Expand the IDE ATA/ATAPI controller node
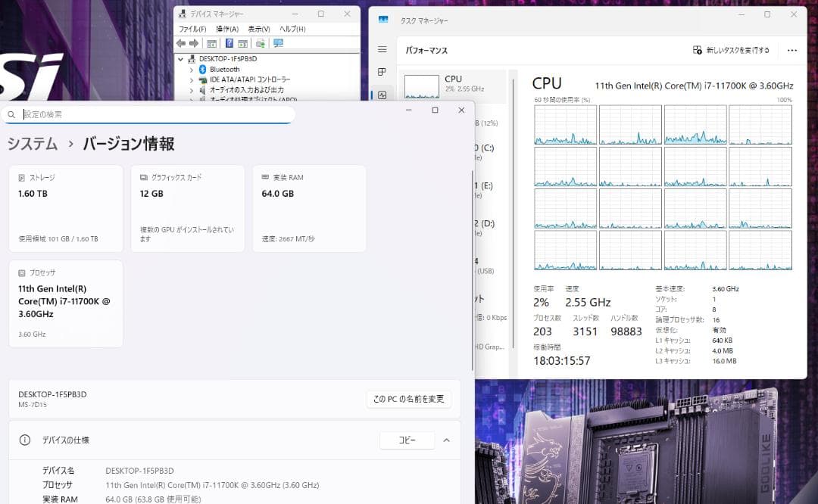The image size is (818, 504). click(191, 79)
